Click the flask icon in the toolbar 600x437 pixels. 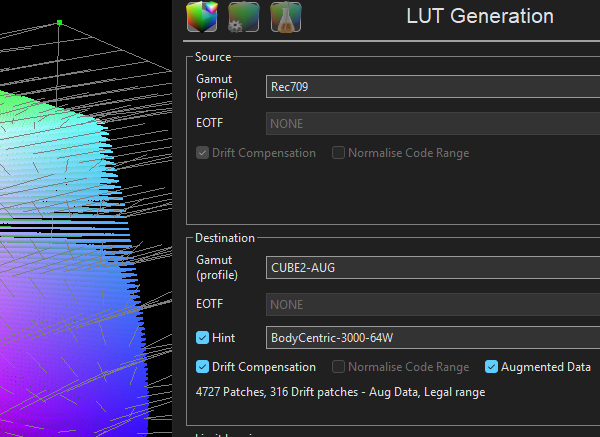pyautogui.click(x=285, y=16)
